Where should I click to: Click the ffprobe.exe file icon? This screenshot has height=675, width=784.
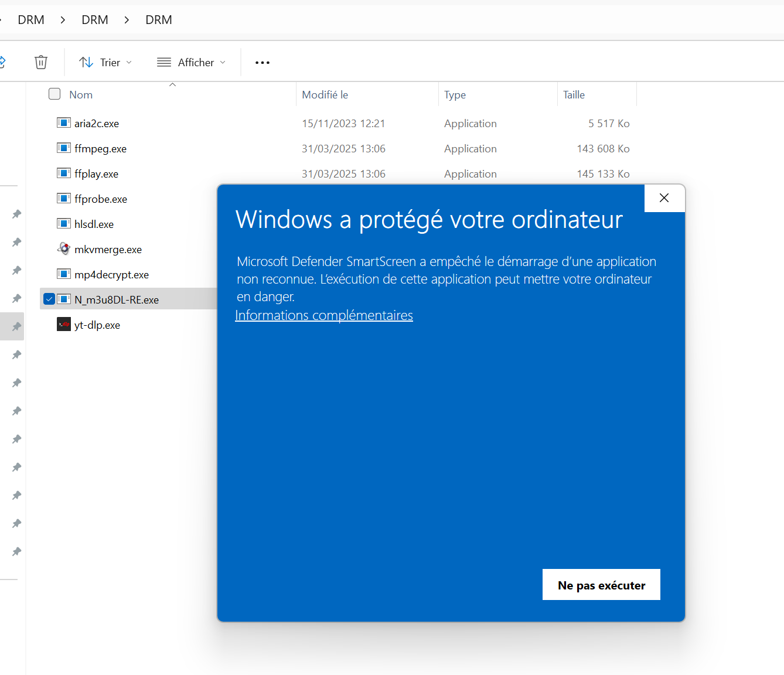pos(64,199)
